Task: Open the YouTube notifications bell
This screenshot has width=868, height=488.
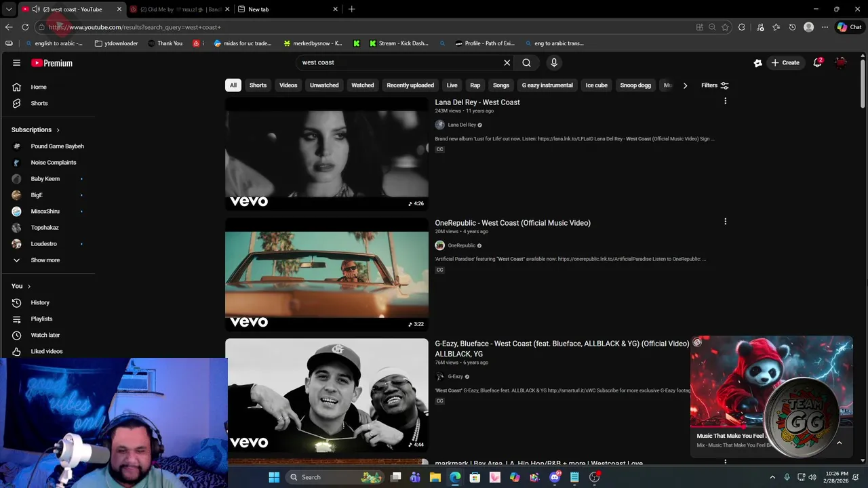Action: (818, 62)
